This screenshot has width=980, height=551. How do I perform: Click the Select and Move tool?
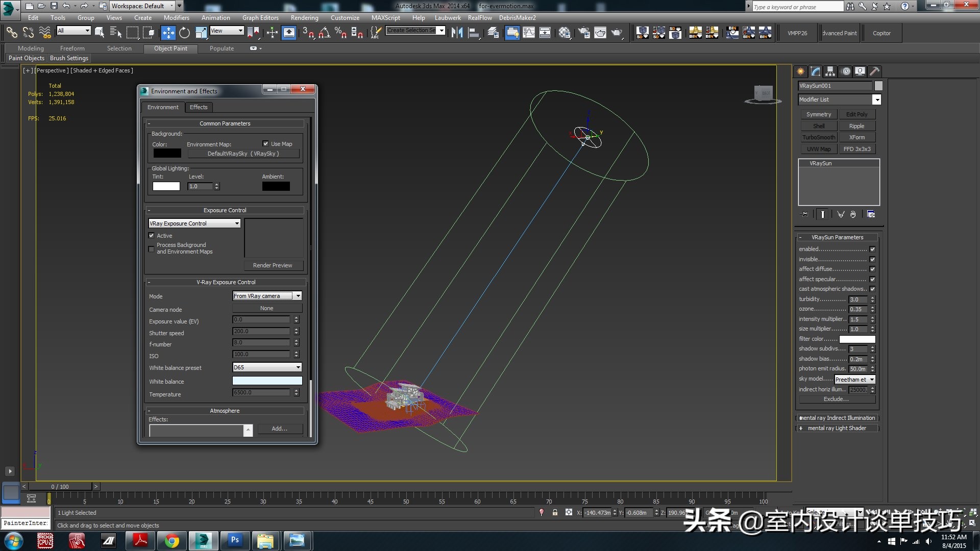click(168, 33)
